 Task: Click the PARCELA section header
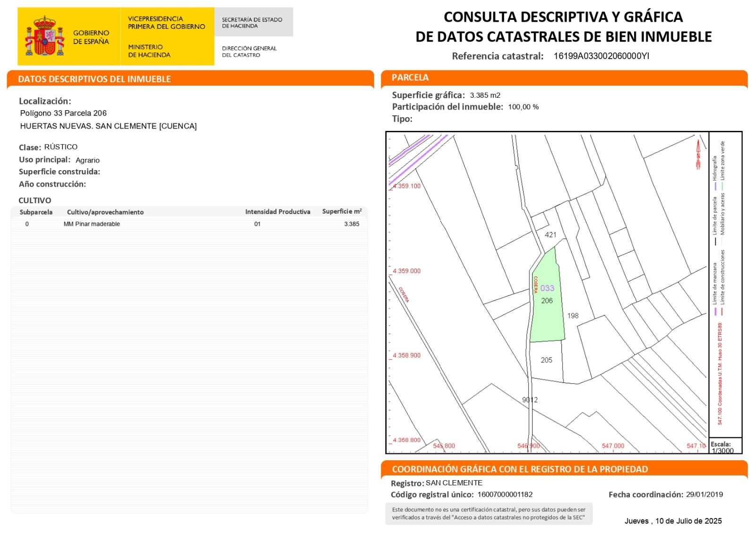410,78
